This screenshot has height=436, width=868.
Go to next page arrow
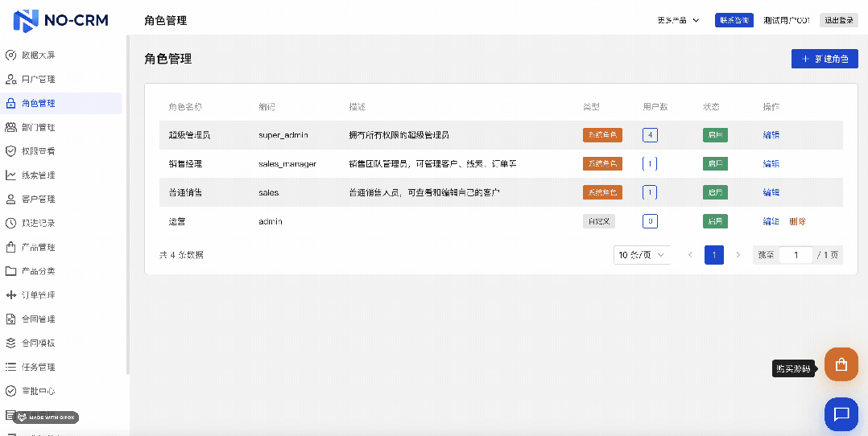pyautogui.click(x=738, y=255)
